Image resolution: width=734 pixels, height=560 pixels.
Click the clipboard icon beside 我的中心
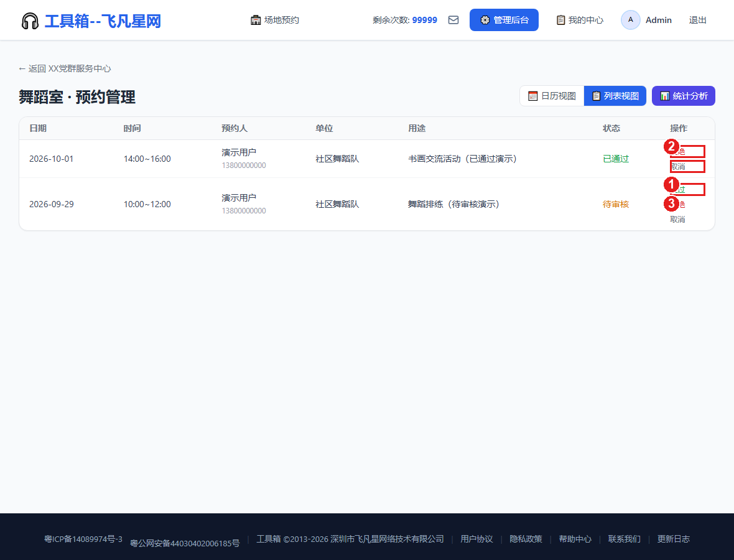click(x=560, y=20)
